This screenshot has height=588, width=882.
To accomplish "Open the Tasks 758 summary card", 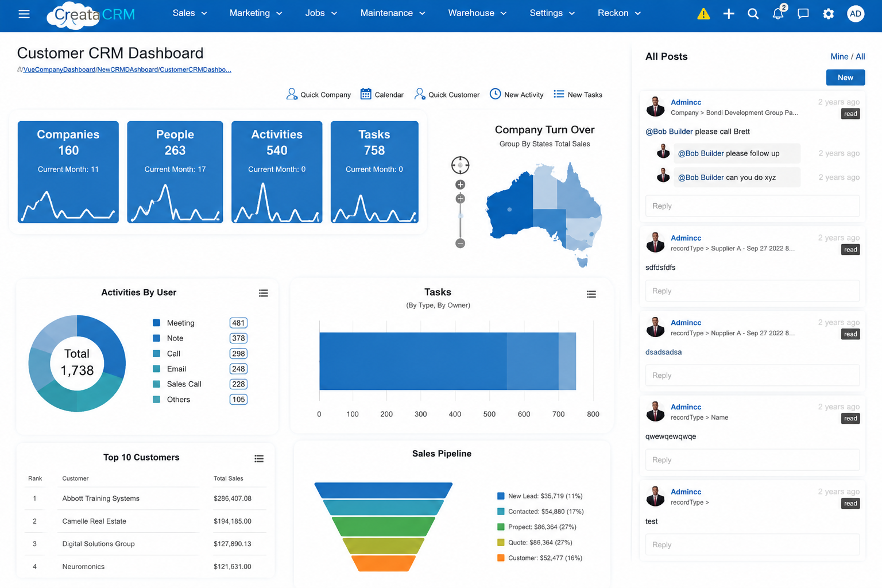I will tap(374, 172).
